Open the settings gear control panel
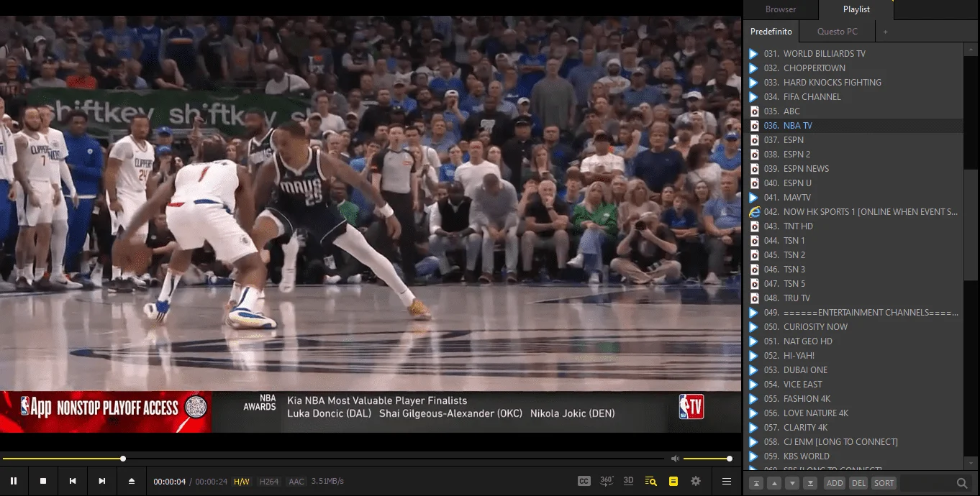The height and width of the screenshot is (496, 980). pyautogui.click(x=696, y=481)
